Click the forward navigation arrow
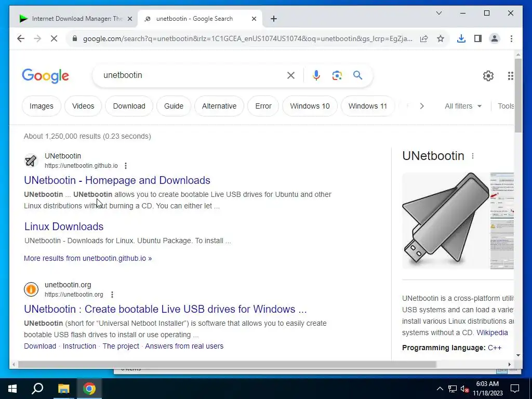The height and width of the screenshot is (399, 532). pyautogui.click(x=37, y=38)
